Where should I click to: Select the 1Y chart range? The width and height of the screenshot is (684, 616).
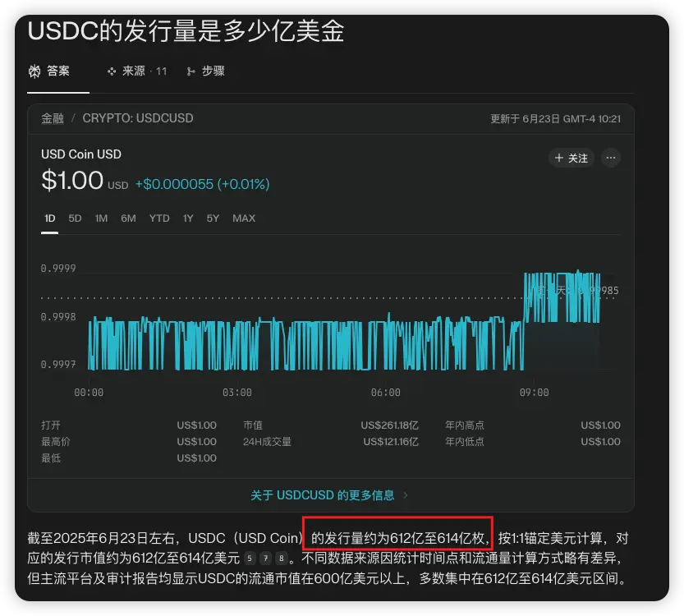[x=188, y=218]
